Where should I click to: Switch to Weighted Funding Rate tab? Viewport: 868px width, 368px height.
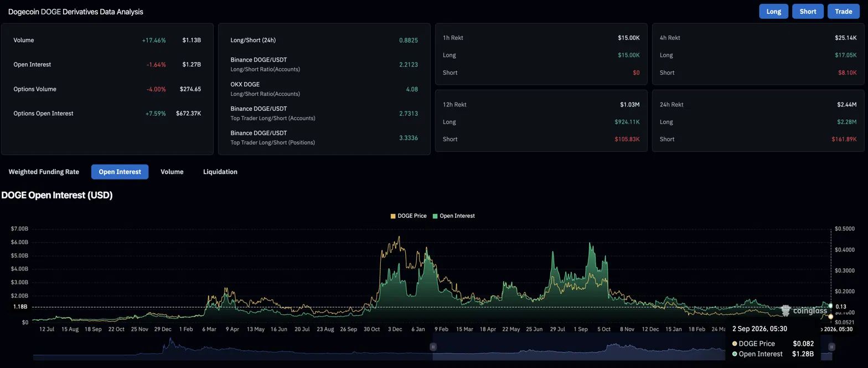[x=44, y=172]
